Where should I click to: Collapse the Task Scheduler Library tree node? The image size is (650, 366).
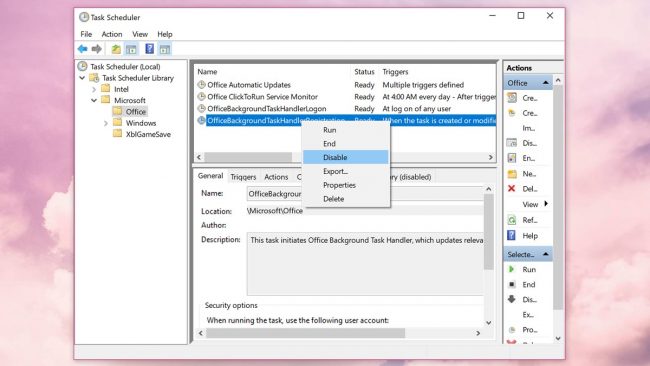click(x=82, y=78)
